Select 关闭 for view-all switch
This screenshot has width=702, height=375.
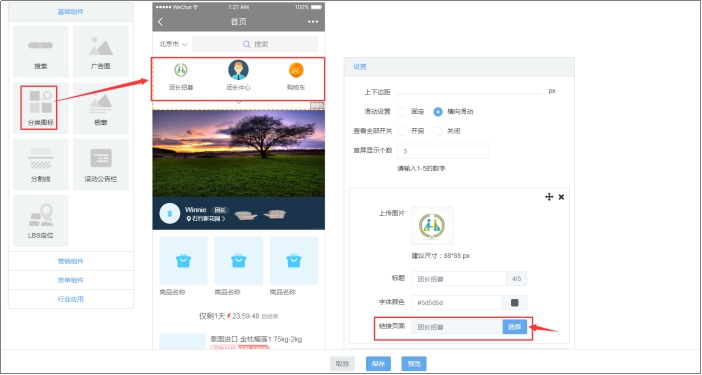click(438, 131)
